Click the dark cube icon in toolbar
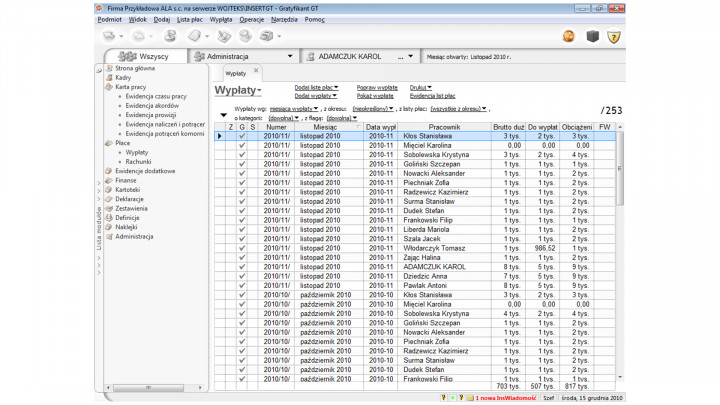Screen dimensions: 720x405 click(592, 37)
